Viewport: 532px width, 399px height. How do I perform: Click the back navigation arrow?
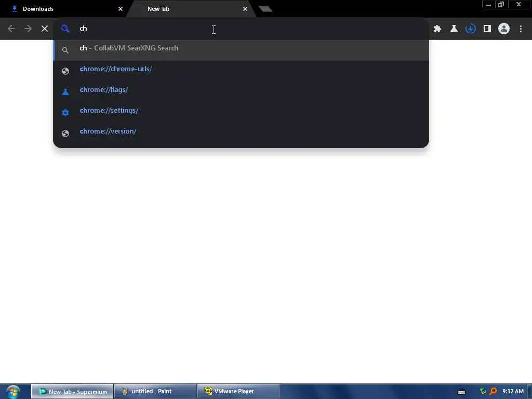pos(11,29)
